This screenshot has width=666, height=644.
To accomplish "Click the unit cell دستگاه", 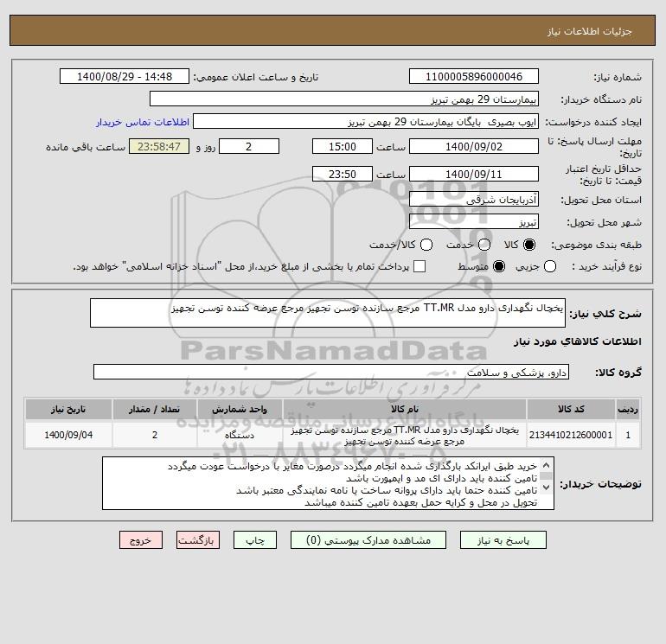I will (x=240, y=435).
